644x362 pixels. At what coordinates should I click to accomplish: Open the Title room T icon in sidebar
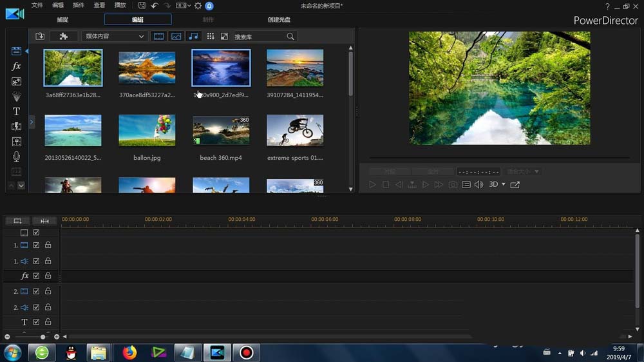click(x=17, y=111)
